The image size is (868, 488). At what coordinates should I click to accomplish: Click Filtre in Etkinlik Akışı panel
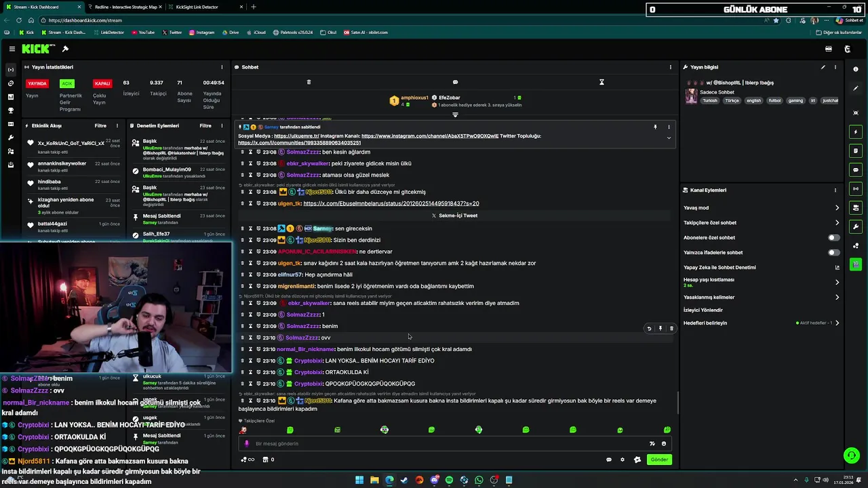tap(100, 125)
